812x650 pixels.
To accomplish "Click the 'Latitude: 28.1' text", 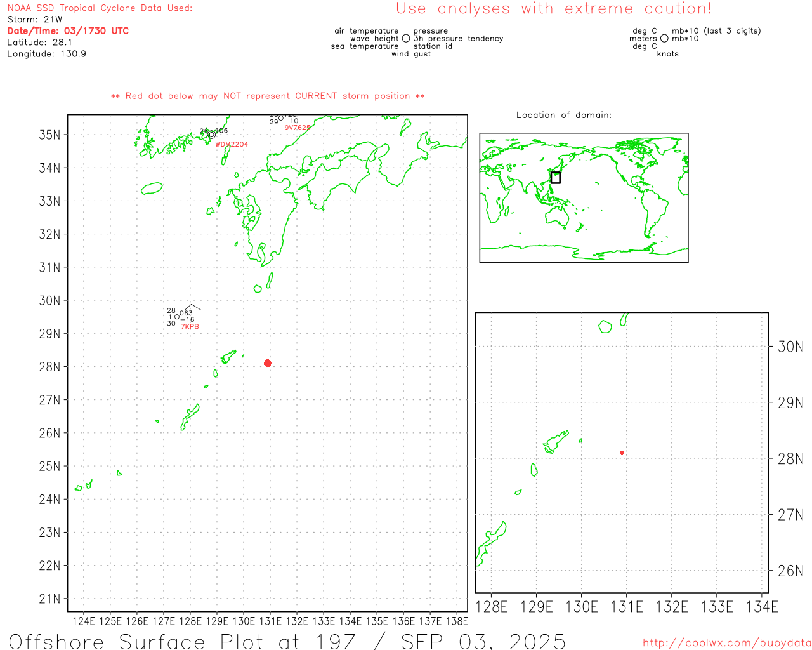I will click(x=39, y=43).
